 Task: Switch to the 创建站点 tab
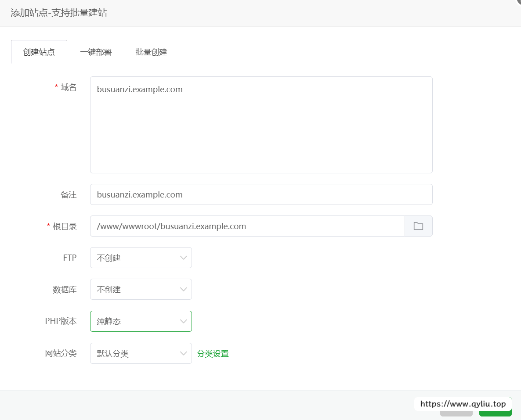(x=39, y=52)
